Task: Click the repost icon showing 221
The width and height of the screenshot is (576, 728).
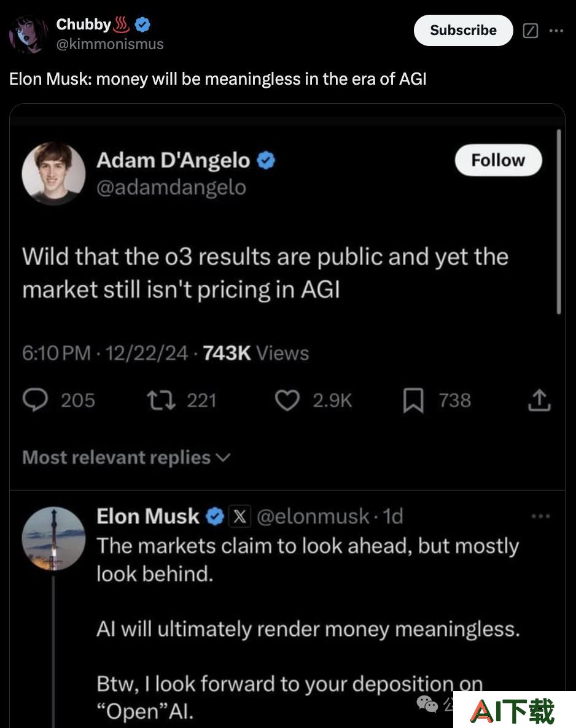Action: point(161,400)
